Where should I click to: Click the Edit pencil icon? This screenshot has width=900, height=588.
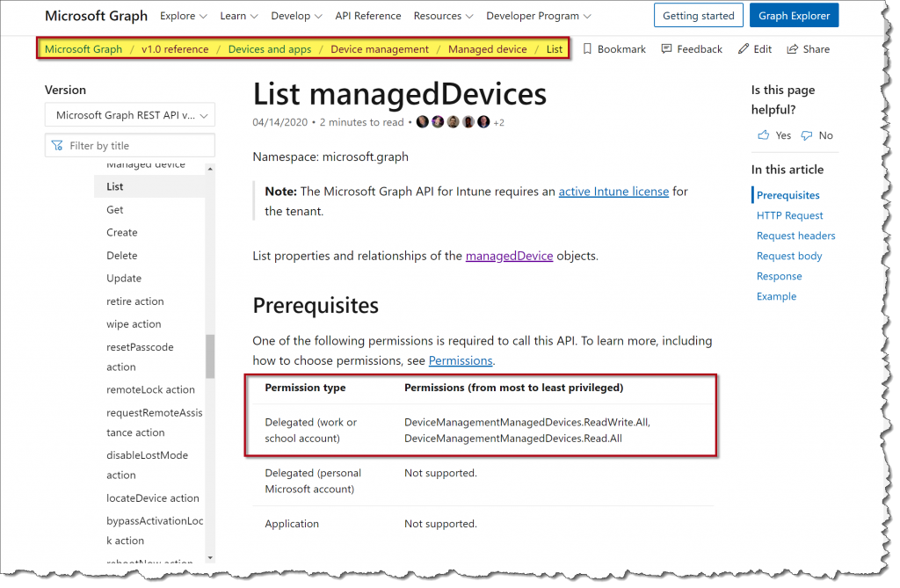(744, 49)
